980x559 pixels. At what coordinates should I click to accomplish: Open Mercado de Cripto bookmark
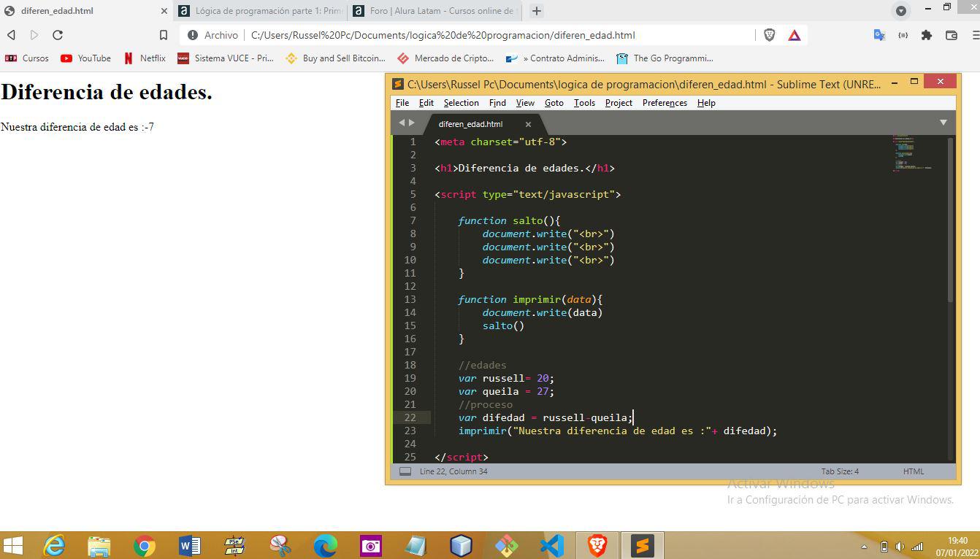click(445, 58)
